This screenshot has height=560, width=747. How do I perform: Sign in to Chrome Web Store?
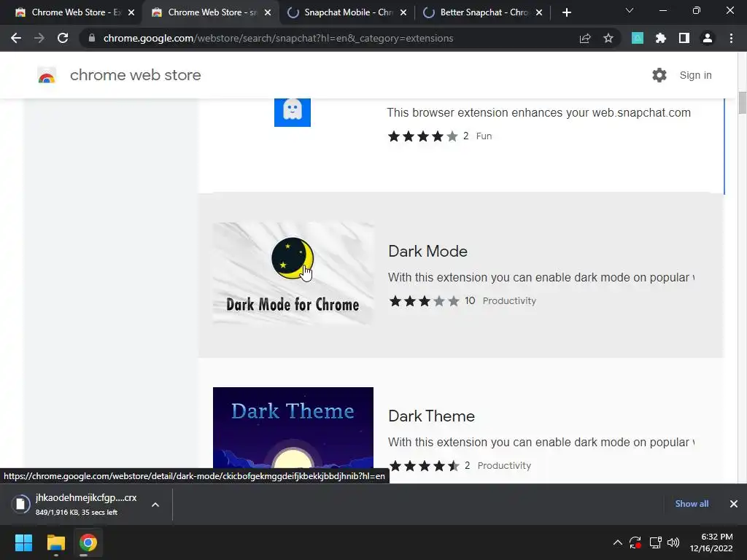point(695,75)
